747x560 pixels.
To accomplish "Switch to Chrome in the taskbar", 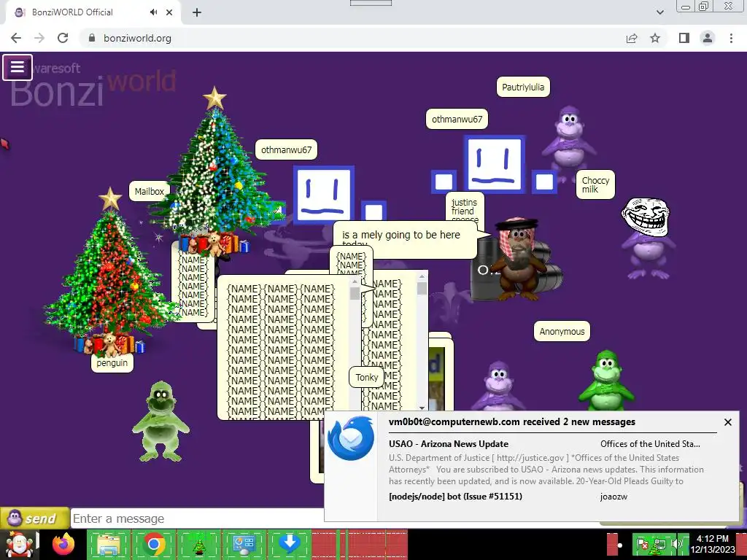I will click(x=153, y=544).
